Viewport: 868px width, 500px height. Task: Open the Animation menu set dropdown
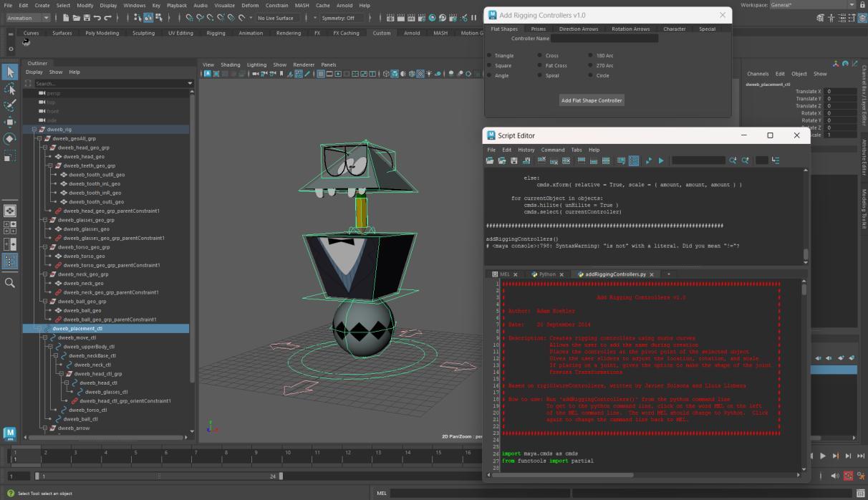coord(27,18)
